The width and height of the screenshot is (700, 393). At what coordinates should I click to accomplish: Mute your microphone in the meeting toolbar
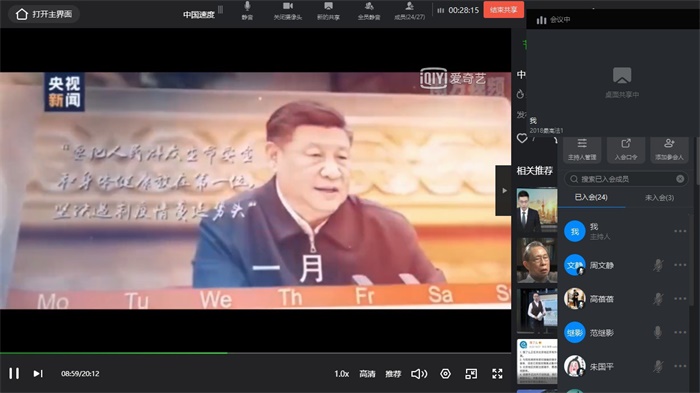pyautogui.click(x=247, y=11)
